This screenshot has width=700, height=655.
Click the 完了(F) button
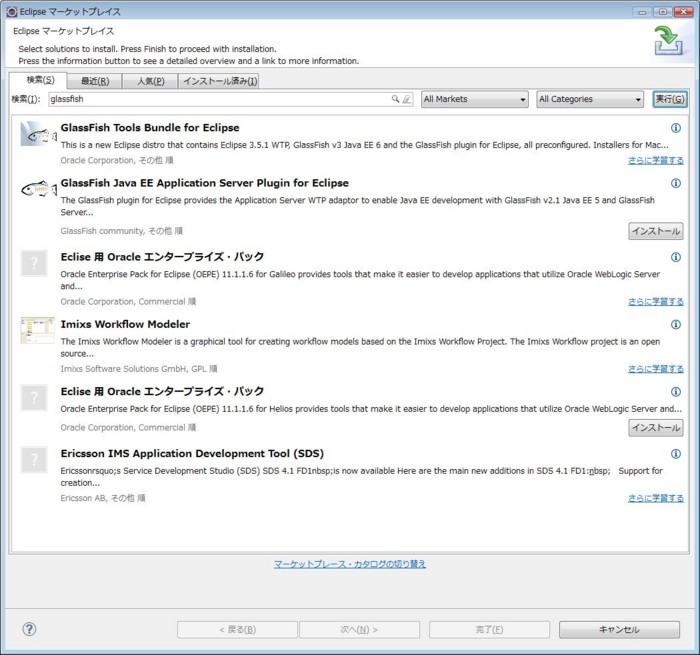tap(489, 630)
